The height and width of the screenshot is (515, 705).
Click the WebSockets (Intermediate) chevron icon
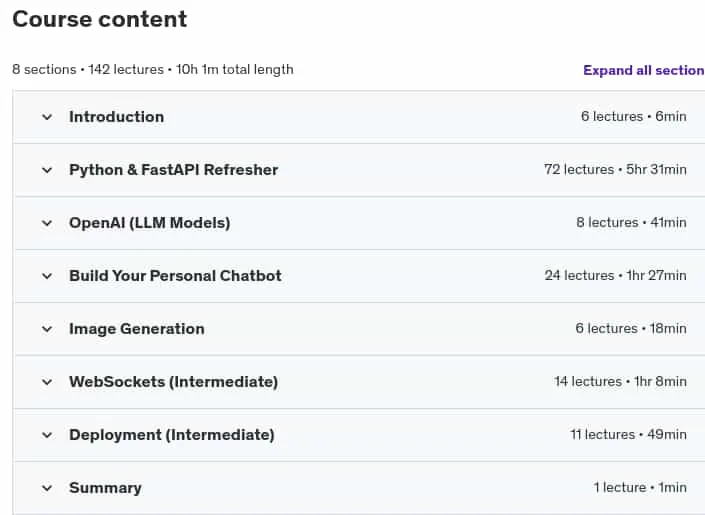pyautogui.click(x=47, y=382)
